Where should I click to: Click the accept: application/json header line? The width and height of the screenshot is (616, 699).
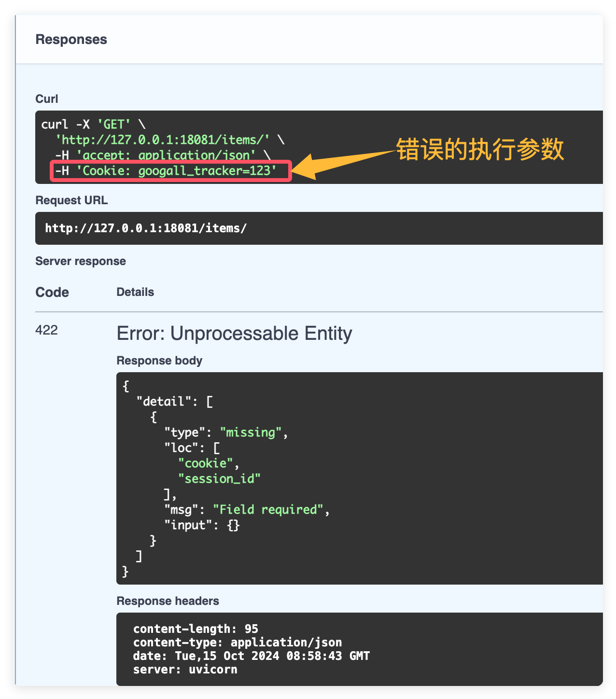click(162, 155)
